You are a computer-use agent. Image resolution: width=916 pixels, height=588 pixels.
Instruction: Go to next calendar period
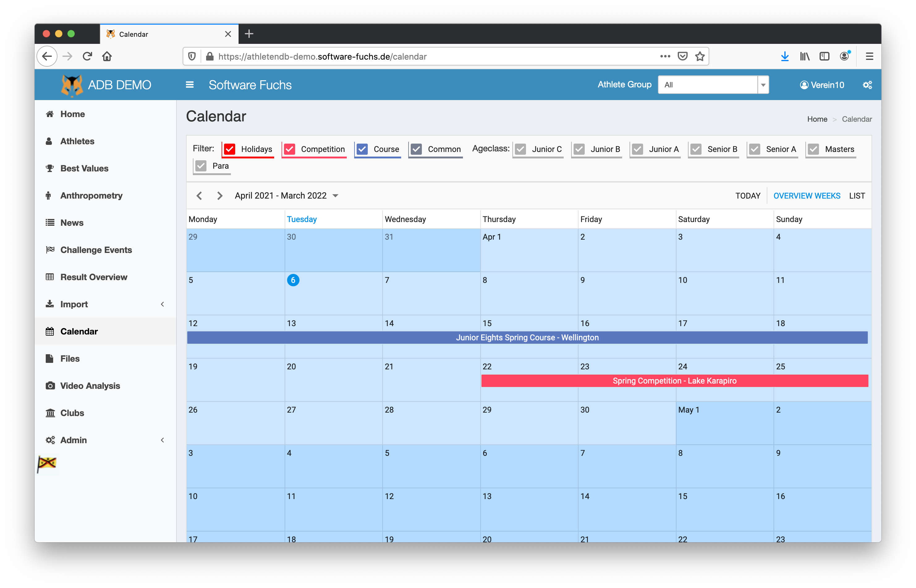[x=220, y=195]
